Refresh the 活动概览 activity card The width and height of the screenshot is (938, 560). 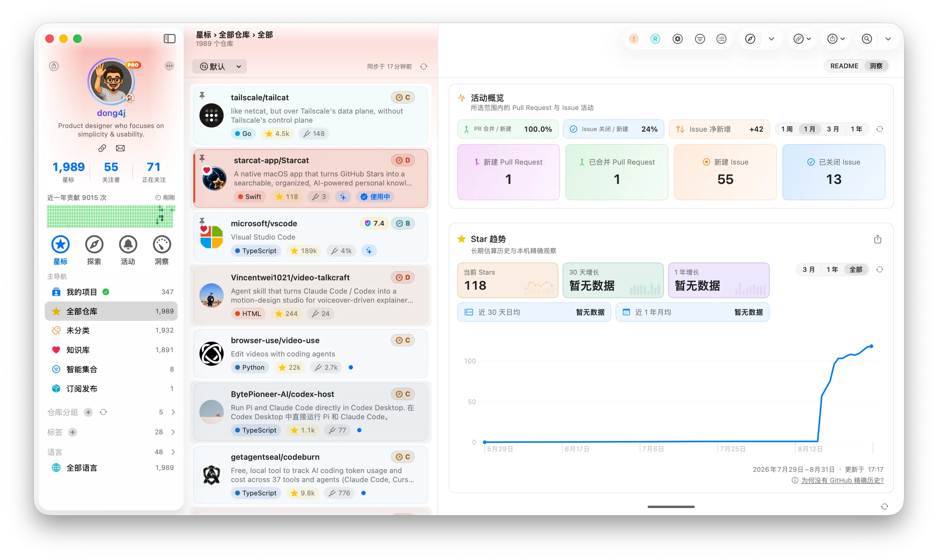[x=879, y=129]
